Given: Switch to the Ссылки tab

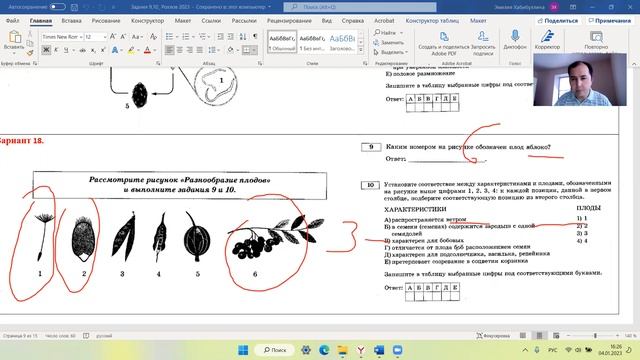Looking at the screenshot, I should pos(211,20).
